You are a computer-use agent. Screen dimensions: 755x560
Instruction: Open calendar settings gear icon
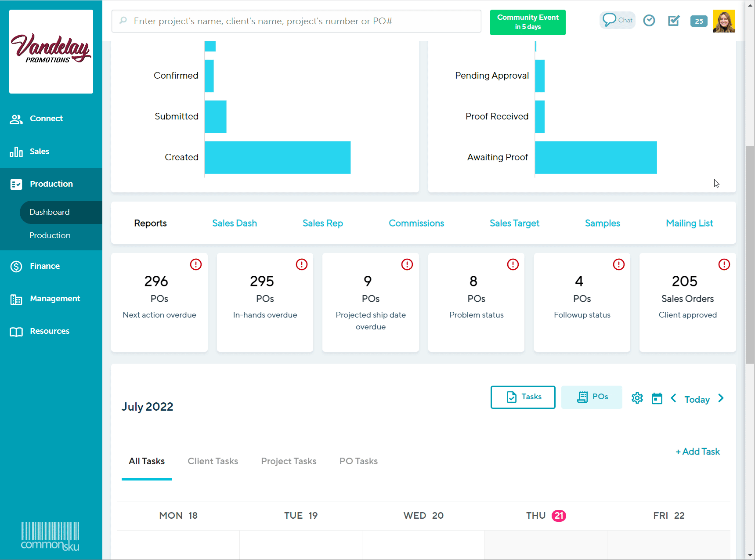pyautogui.click(x=637, y=398)
